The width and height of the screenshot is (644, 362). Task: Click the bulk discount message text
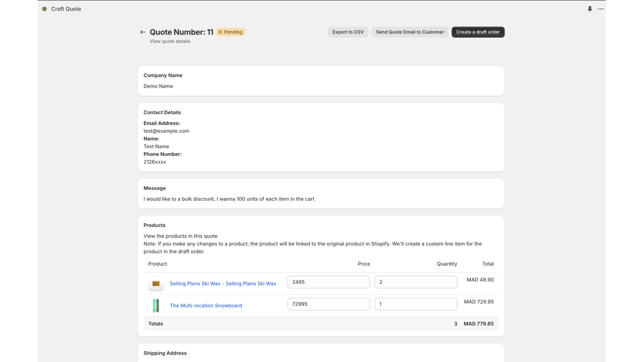point(229,199)
